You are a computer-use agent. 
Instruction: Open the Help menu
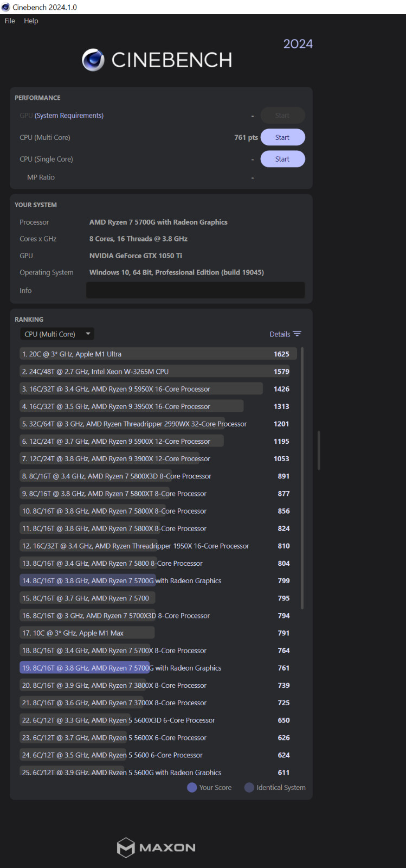31,21
